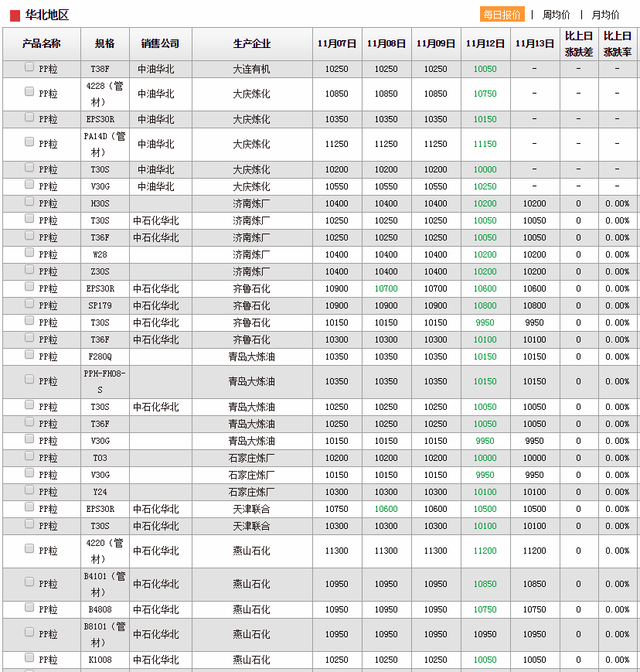Tick checkbox for T36F 齐鲁石化 row
Image resolution: width=640 pixels, height=672 pixels.
(29, 337)
